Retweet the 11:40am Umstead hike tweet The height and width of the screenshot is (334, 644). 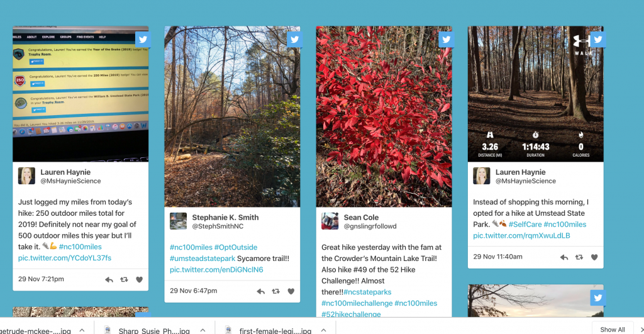pyautogui.click(x=579, y=257)
